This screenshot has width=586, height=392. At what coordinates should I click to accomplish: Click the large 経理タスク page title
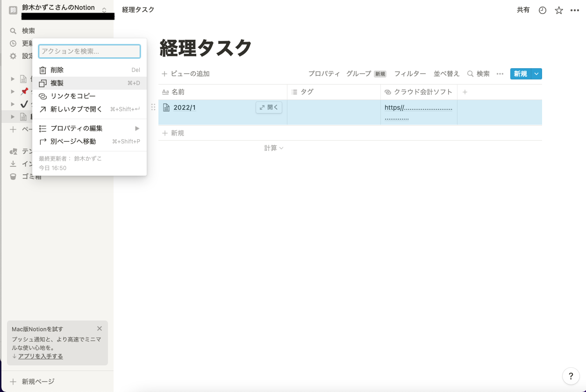[x=206, y=48]
